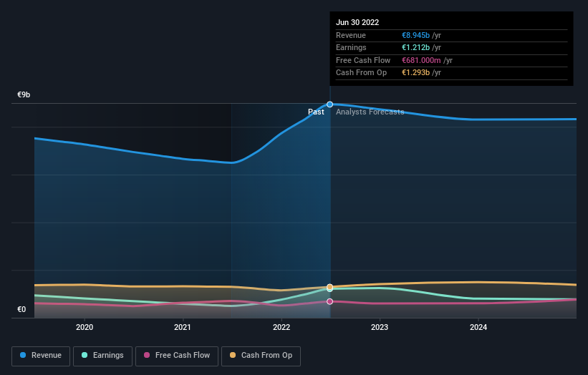Screen dimensions: 588x375
Task: Click the Free Cash Flow pink data point marker
Action: [329, 301]
